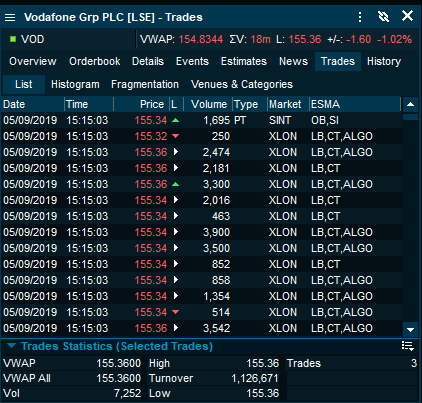Select the 3,500 volume cell

(216, 248)
